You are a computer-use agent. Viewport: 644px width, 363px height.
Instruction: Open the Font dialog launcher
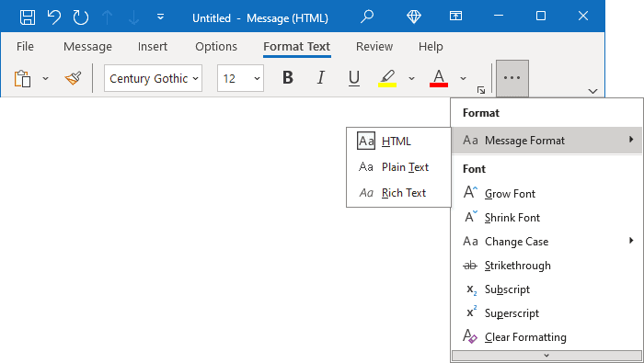coord(481,90)
